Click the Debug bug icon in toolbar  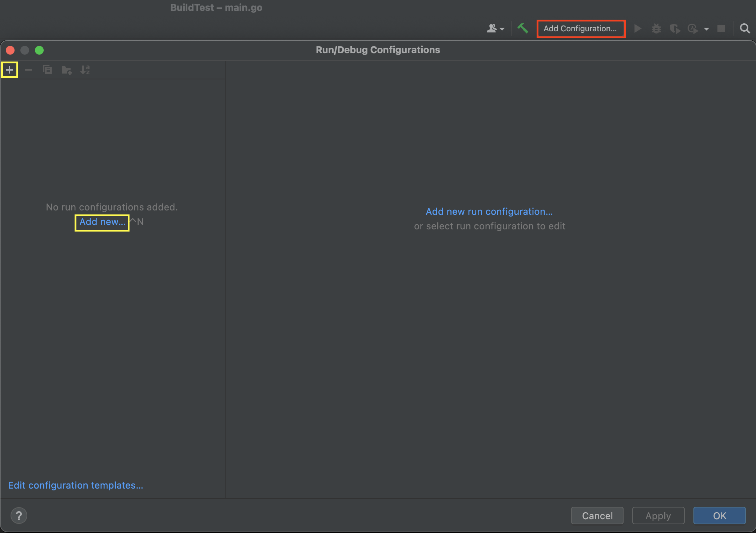[x=656, y=28]
